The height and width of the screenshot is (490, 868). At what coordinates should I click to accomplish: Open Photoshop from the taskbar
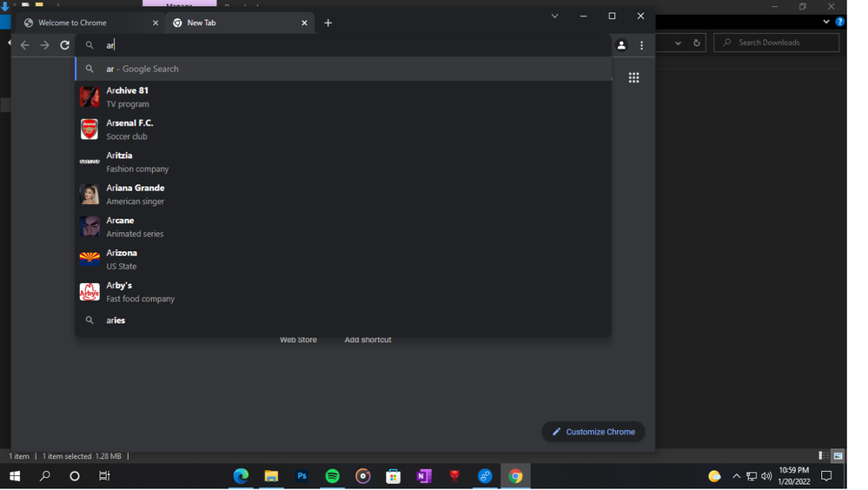pos(301,476)
